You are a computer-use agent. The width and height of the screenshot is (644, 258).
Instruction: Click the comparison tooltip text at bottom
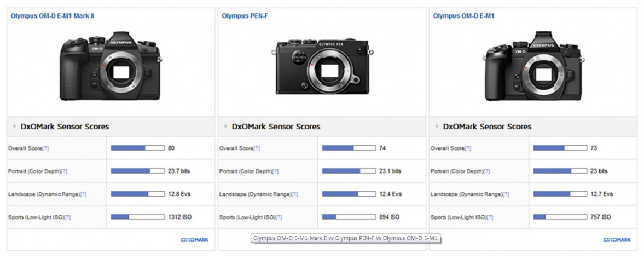(345, 238)
